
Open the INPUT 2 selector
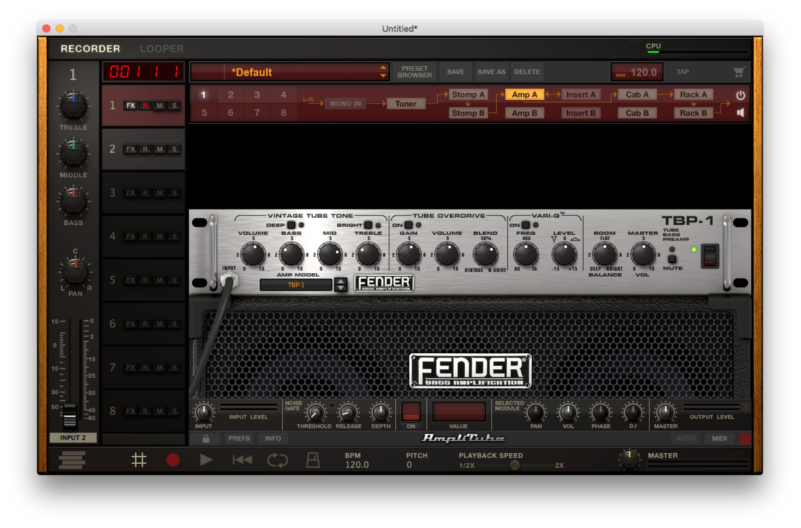[73, 438]
